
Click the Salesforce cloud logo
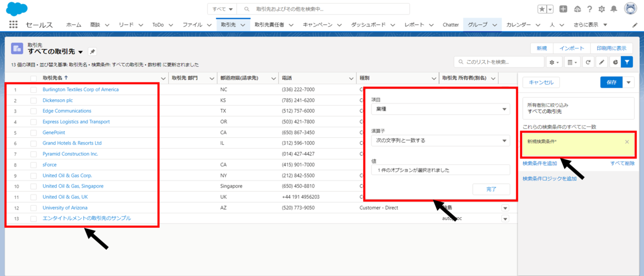coord(17,8)
